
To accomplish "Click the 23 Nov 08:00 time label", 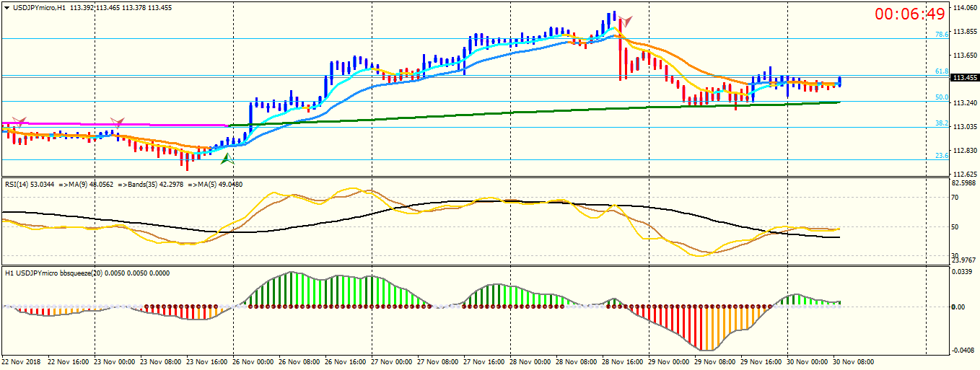I will pyautogui.click(x=162, y=361).
